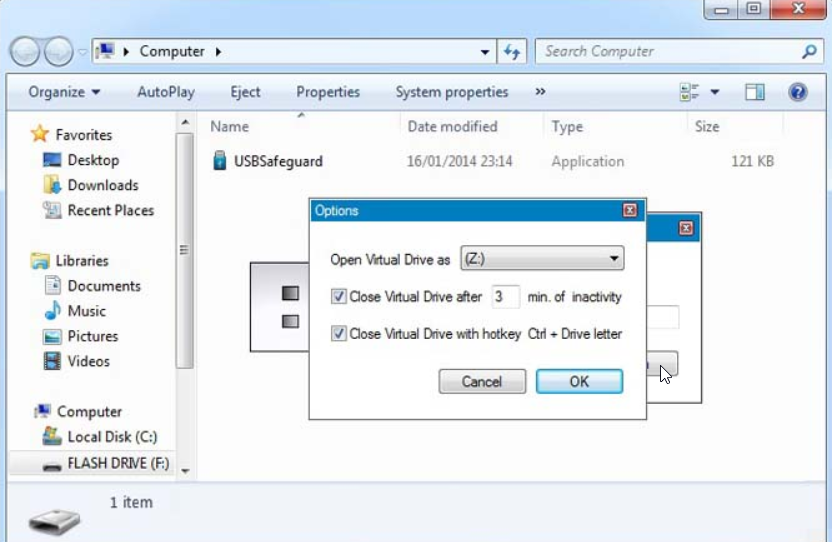Click the Application type cell
The height and width of the screenshot is (542, 832).
pos(587,161)
